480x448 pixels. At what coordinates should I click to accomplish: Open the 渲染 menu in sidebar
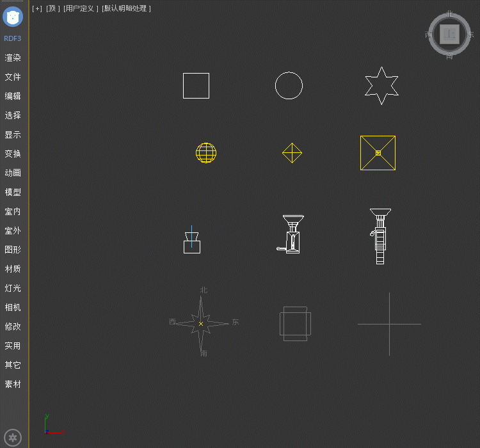coord(13,58)
